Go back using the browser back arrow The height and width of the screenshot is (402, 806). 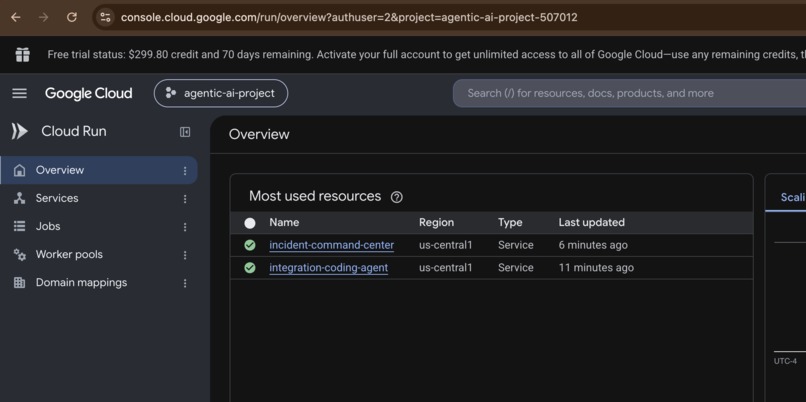pyautogui.click(x=15, y=17)
